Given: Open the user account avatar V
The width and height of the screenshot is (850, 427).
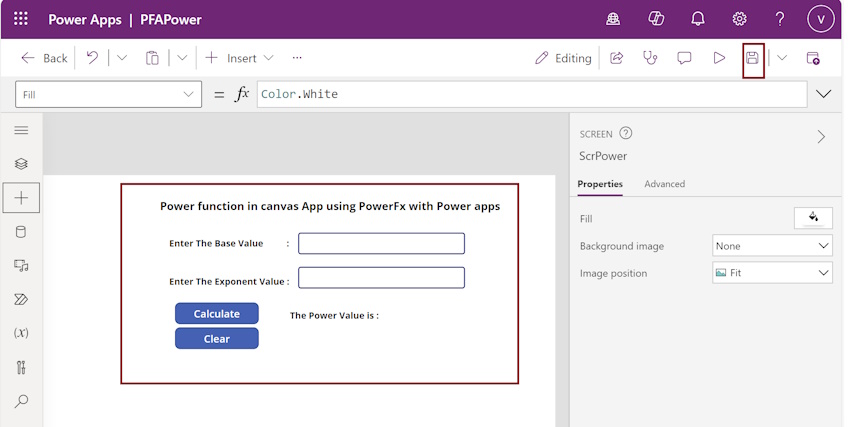Looking at the screenshot, I should [821, 19].
